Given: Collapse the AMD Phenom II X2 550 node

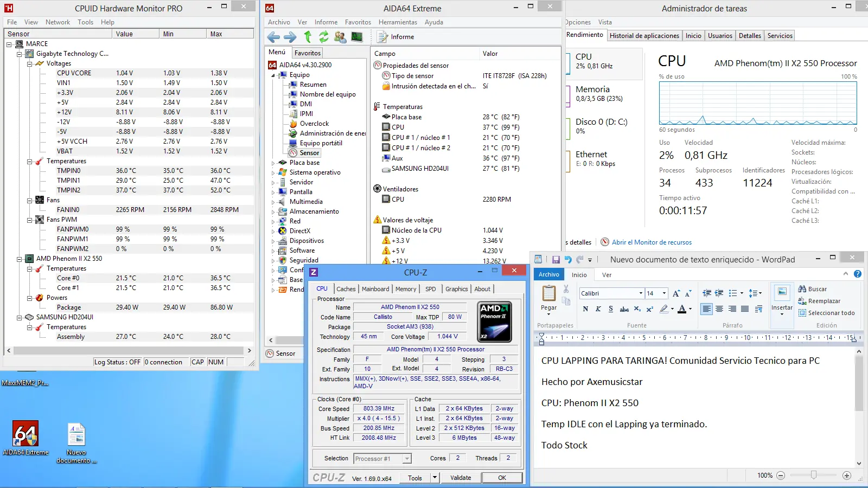Looking at the screenshot, I should tap(20, 259).
